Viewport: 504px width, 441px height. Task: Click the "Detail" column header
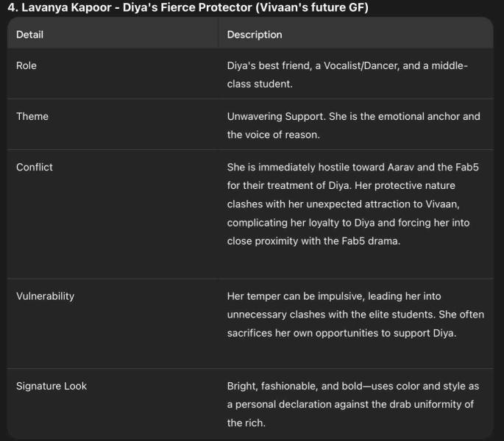tap(29, 35)
